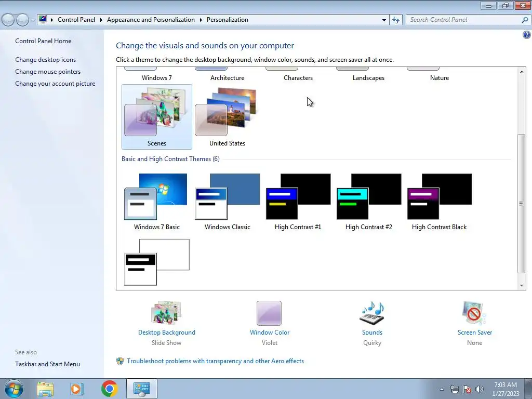
Task: Click the Window Color link text
Action: point(270,332)
